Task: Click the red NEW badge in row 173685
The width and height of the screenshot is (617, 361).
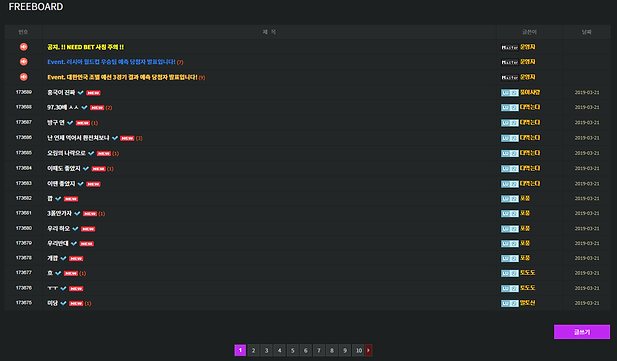Action: [104, 154]
